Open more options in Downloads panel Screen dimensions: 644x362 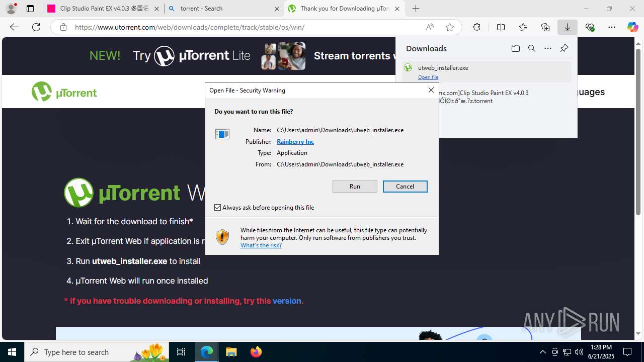point(548,48)
